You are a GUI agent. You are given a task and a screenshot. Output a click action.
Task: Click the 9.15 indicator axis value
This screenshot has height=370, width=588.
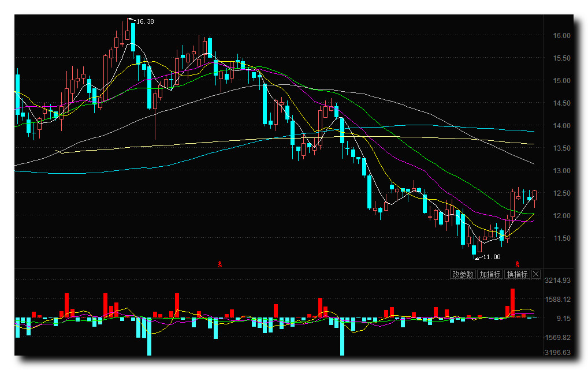[x=564, y=318]
